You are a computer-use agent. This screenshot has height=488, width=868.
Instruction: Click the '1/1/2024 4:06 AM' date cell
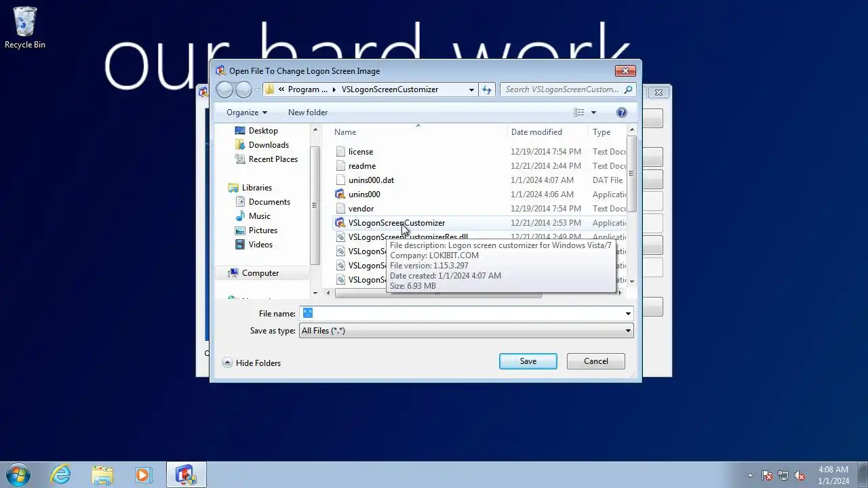[542, 195]
